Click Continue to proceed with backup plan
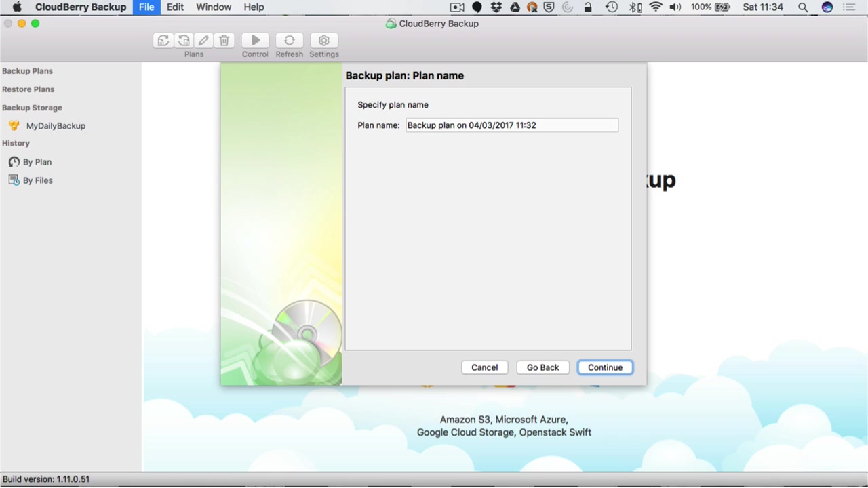 (606, 367)
